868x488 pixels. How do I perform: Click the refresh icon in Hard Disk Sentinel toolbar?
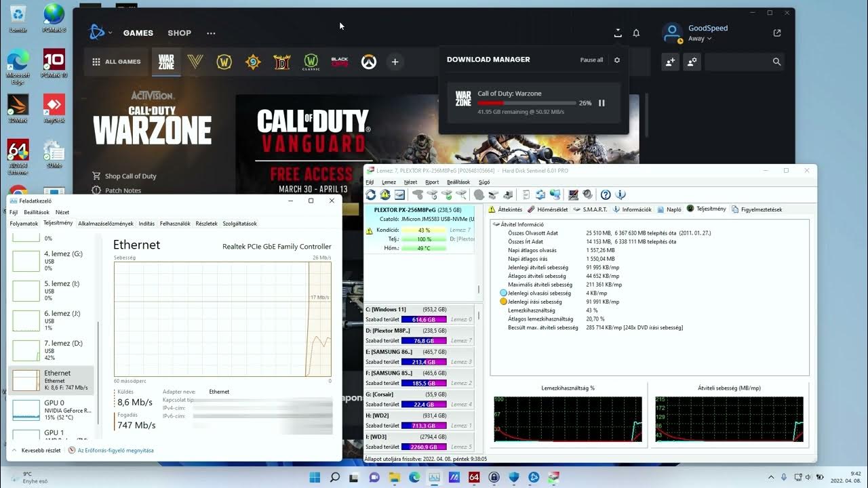(x=371, y=195)
